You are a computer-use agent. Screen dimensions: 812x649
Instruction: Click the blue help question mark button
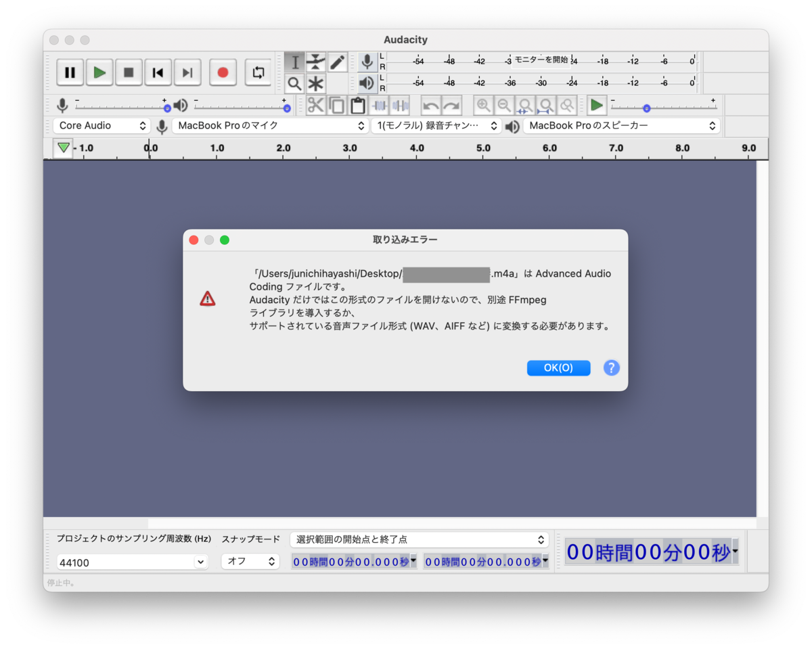[x=612, y=367]
